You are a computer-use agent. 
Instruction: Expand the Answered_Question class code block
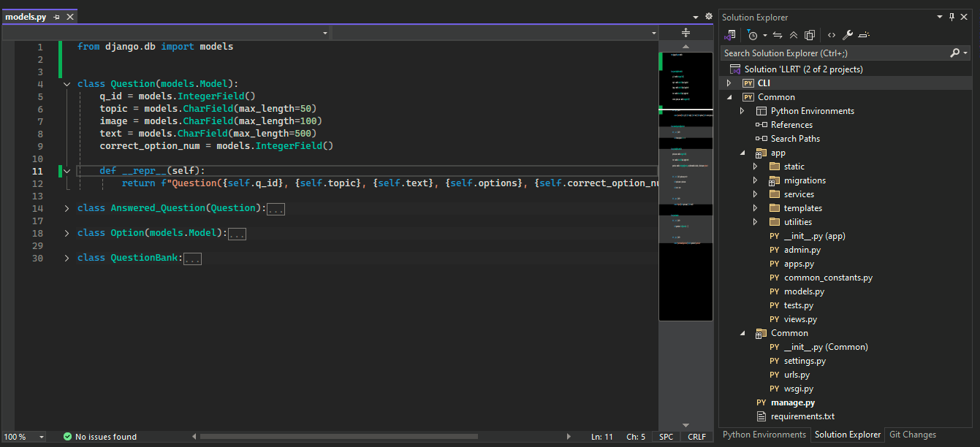(67, 209)
